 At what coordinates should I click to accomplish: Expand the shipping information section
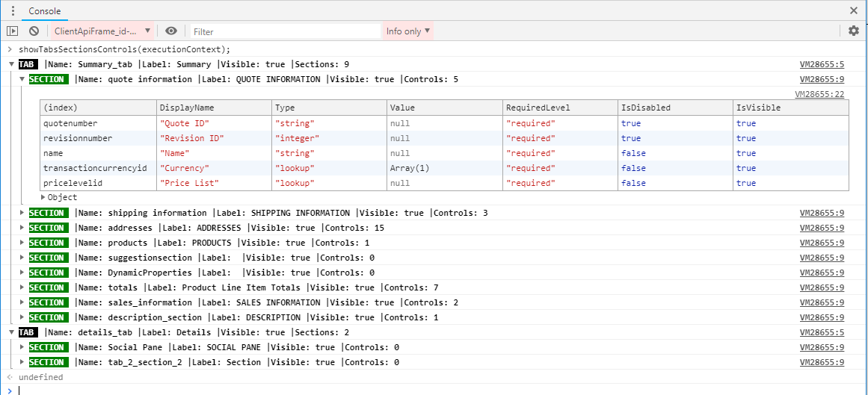tap(22, 214)
